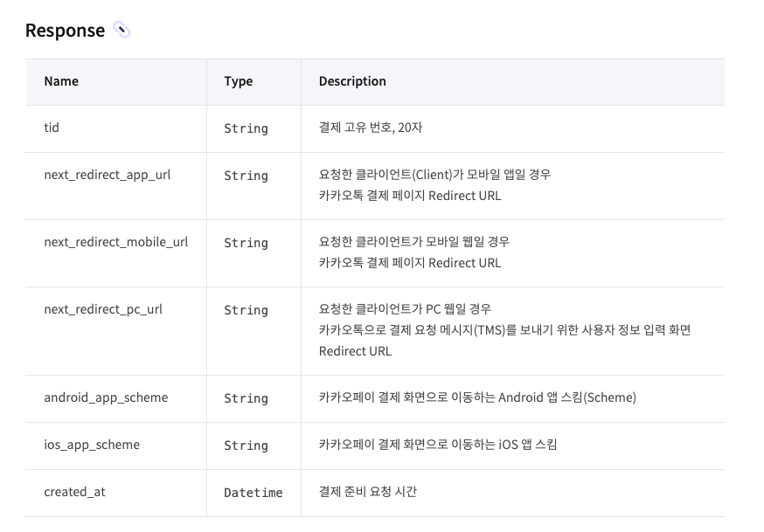Click the tid parameter name
Screen dimensions: 764x532
click(x=52, y=128)
